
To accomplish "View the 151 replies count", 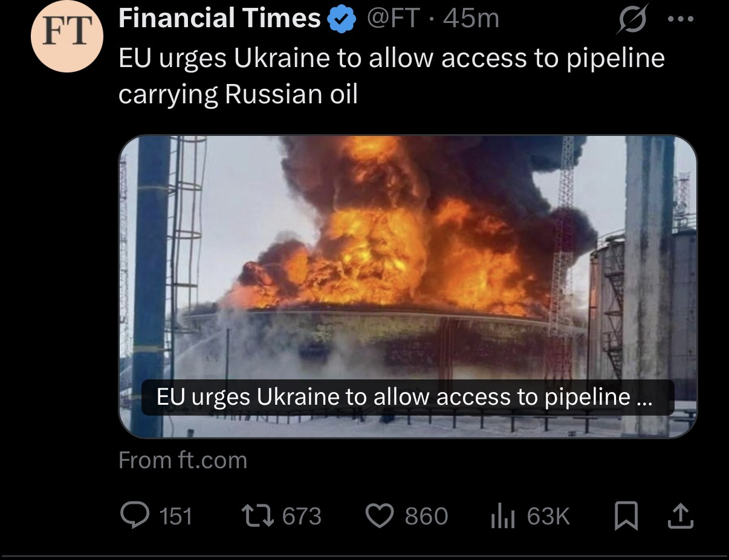I will tap(175, 517).
